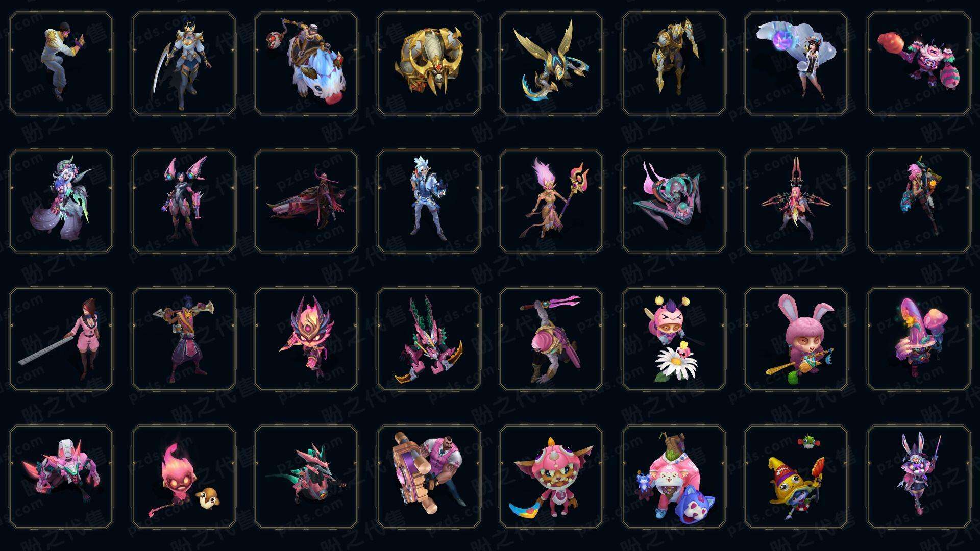The width and height of the screenshot is (980, 551).
Task: Click the purple-haired woman with flame staff
Action: tap(551, 202)
